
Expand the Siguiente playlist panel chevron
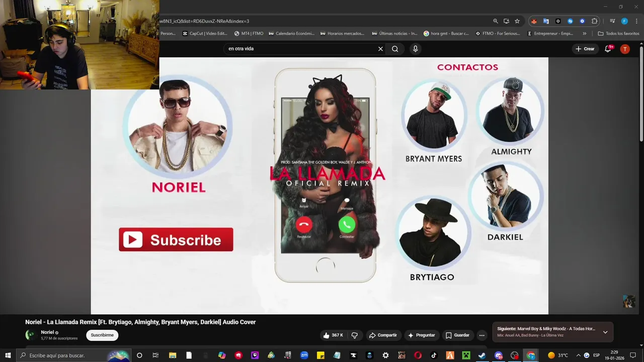coord(605,332)
